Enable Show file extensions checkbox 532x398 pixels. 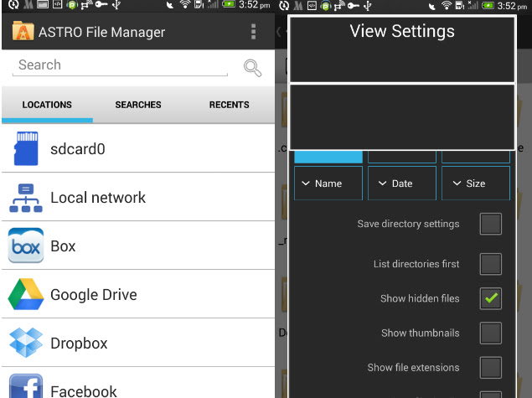tap(491, 368)
